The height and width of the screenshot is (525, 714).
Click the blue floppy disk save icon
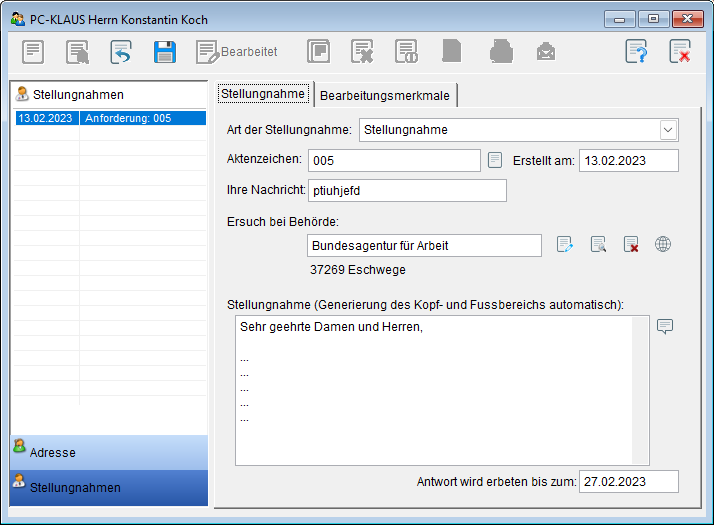(x=165, y=52)
